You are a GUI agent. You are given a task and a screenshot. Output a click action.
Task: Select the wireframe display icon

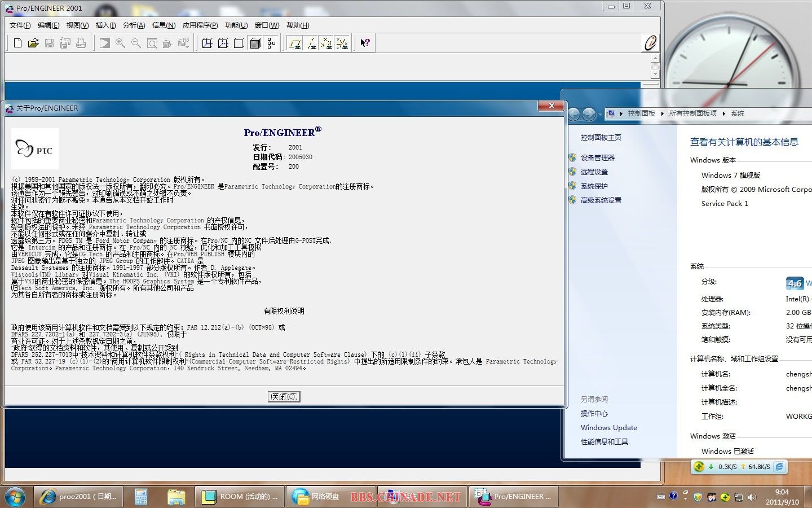point(207,43)
